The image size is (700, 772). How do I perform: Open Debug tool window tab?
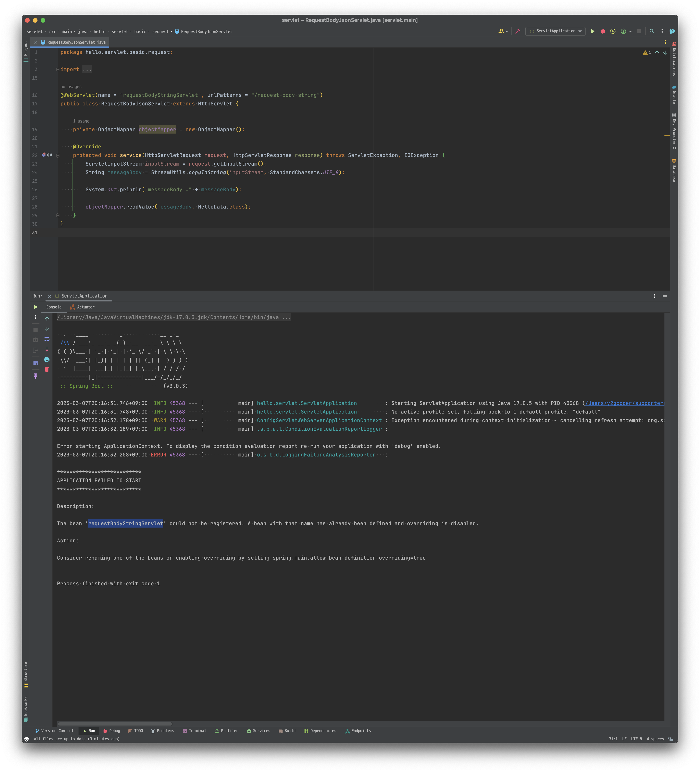[112, 731]
